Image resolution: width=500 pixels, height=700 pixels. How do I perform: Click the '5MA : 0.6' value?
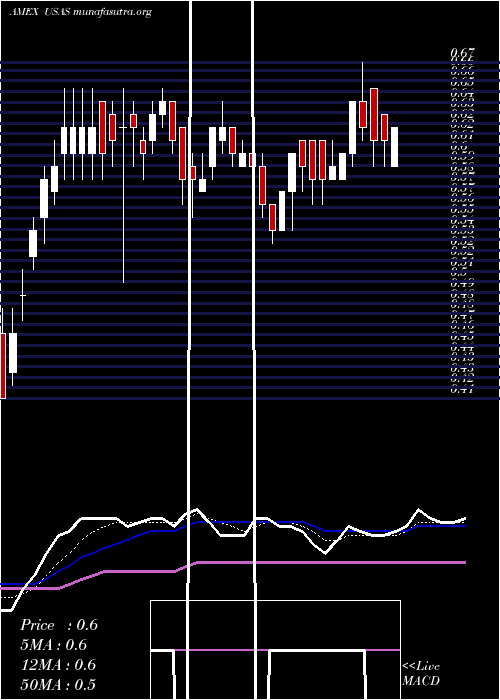54,645
